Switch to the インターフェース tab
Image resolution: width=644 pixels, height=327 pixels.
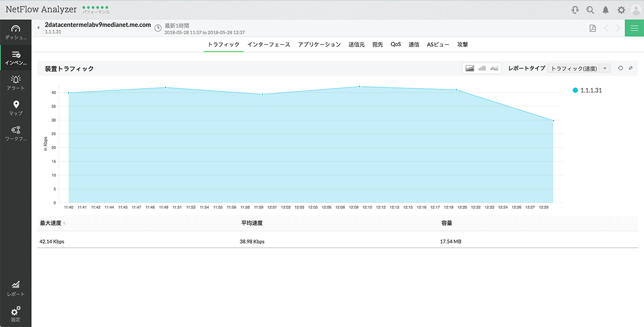pyautogui.click(x=268, y=44)
